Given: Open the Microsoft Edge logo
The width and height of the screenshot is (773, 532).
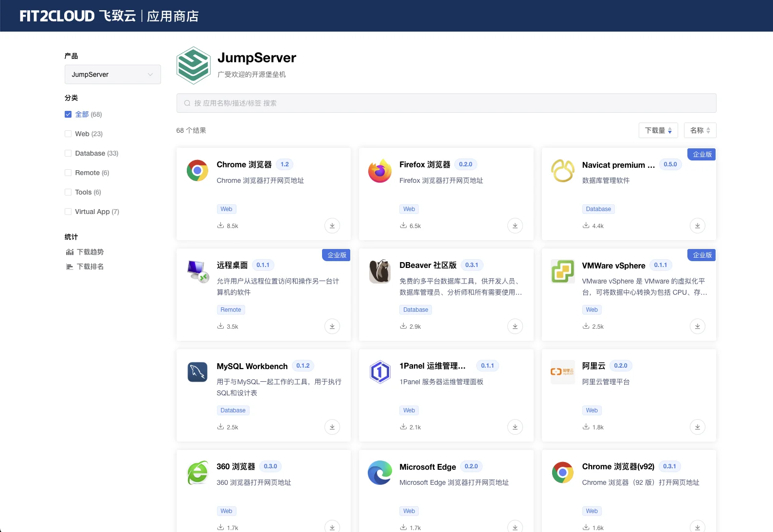Looking at the screenshot, I should pos(380,473).
